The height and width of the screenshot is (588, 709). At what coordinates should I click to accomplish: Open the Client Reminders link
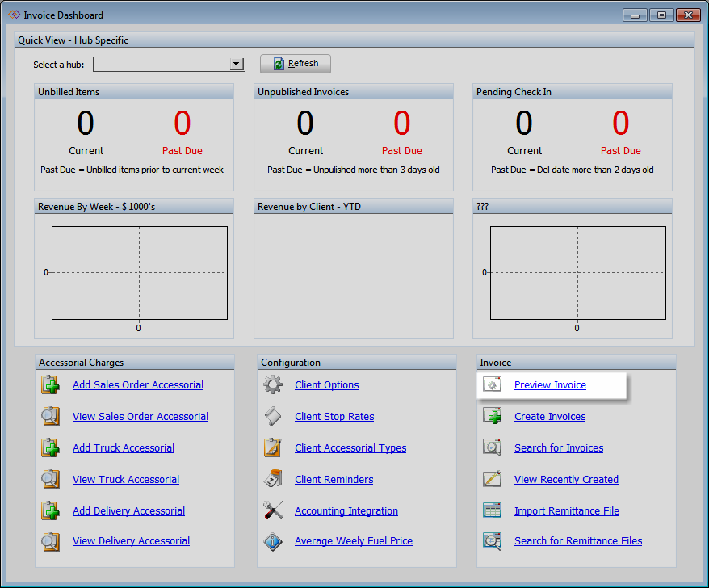point(334,480)
